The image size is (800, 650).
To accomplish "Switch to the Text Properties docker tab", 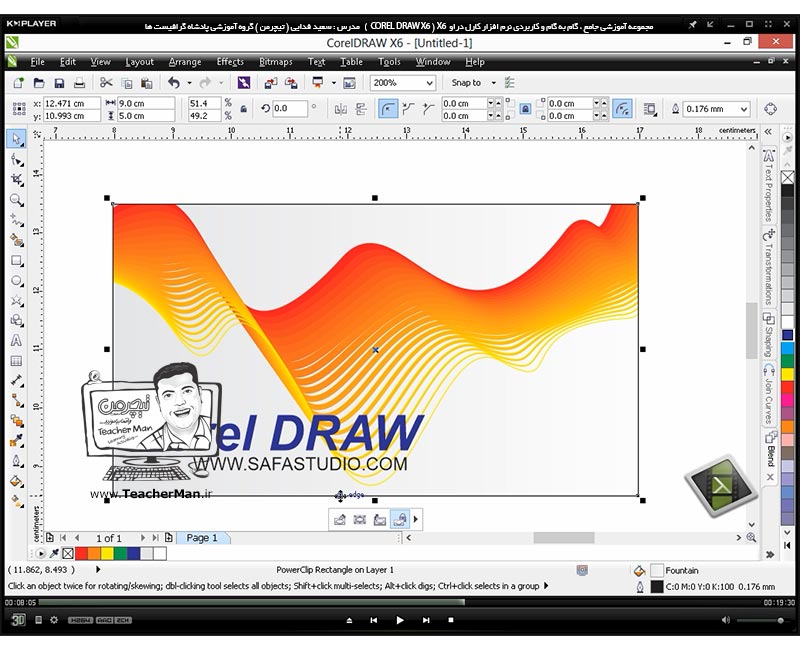I will pos(769,186).
